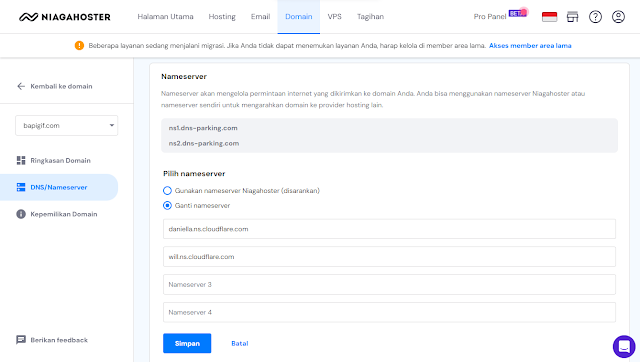
Task: Open the user account profile icon
Action: pos(618,17)
